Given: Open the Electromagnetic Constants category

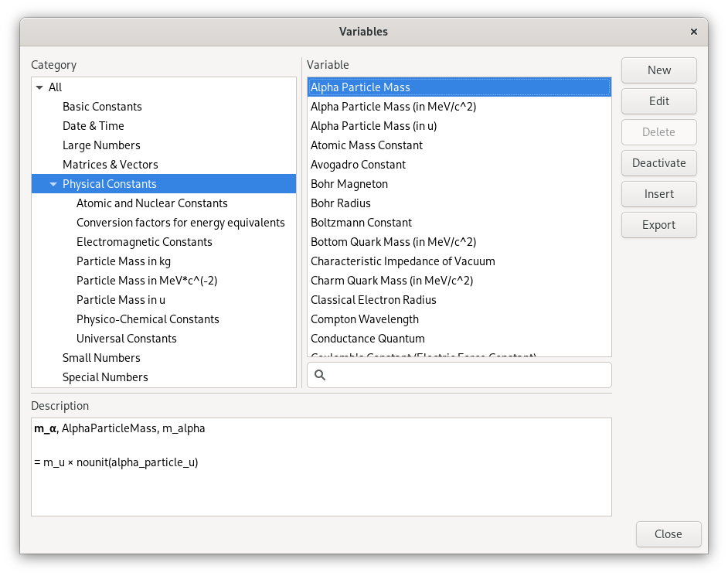Looking at the screenshot, I should 146,241.
